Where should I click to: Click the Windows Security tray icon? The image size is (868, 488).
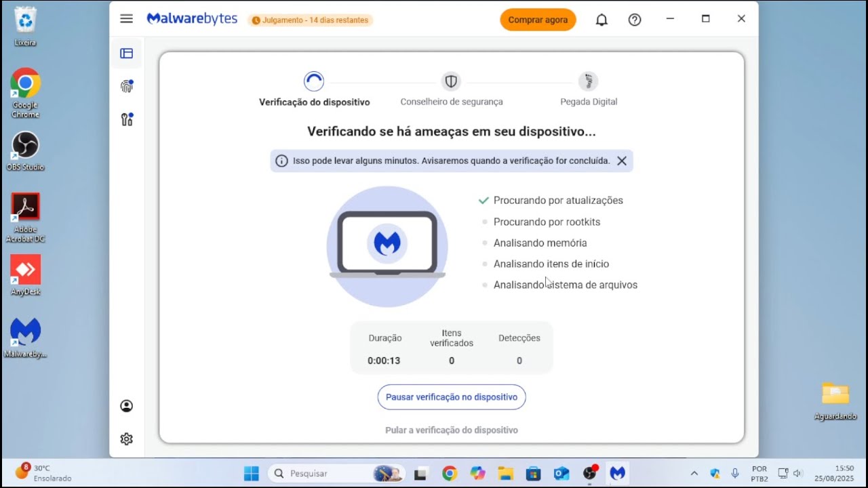(x=715, y=473)
